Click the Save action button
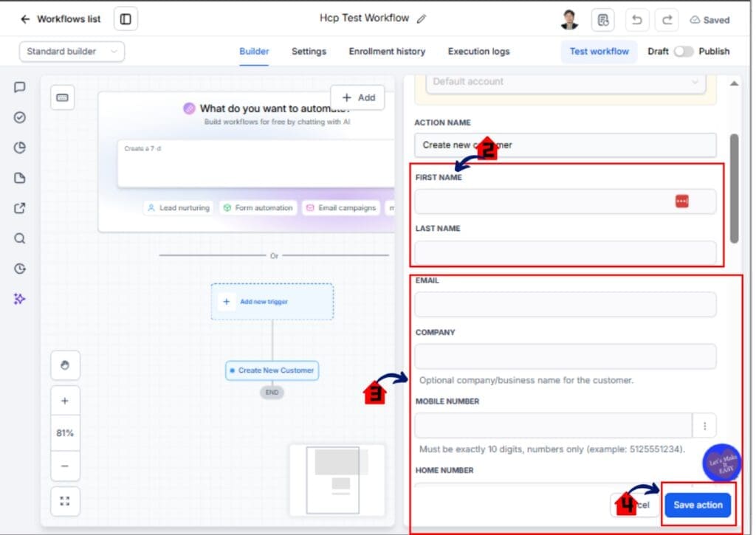756x535 pixels. click(x=698, y=505)
